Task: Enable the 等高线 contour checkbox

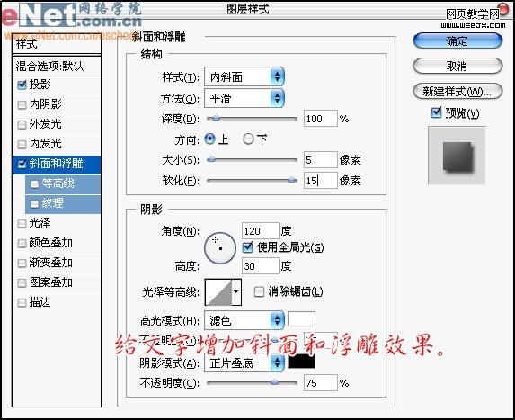Action: (x=34, y=183)
